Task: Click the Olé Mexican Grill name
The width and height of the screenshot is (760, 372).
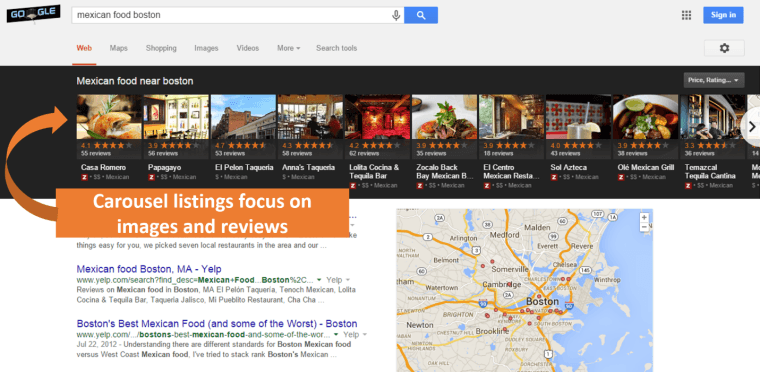Action: (x=646, y=167)
